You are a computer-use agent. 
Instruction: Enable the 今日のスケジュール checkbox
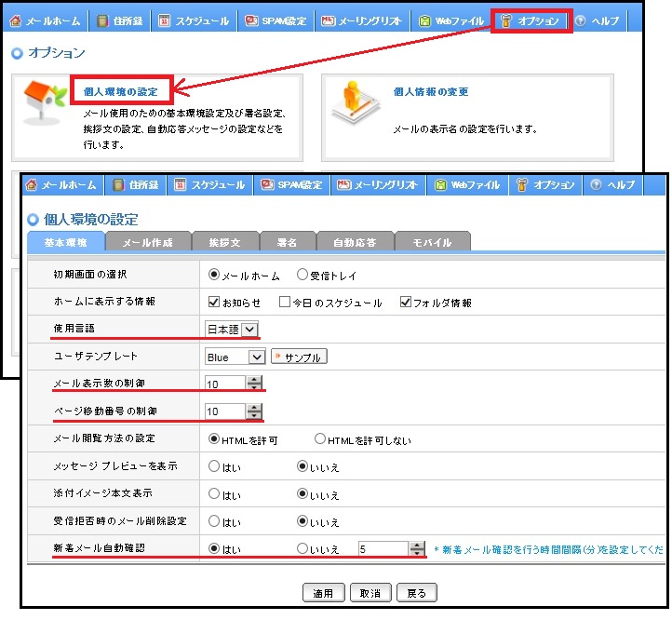point(285,302)
